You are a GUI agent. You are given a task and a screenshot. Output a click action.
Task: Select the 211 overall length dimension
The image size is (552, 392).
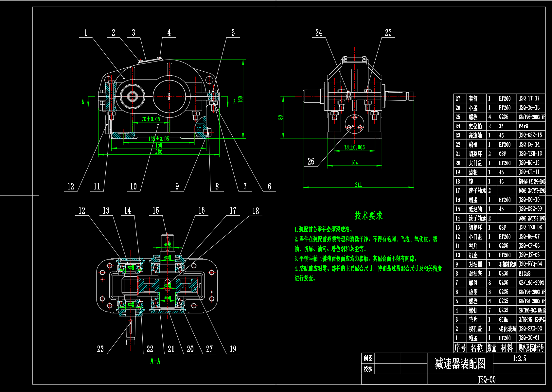coord(359,185)
